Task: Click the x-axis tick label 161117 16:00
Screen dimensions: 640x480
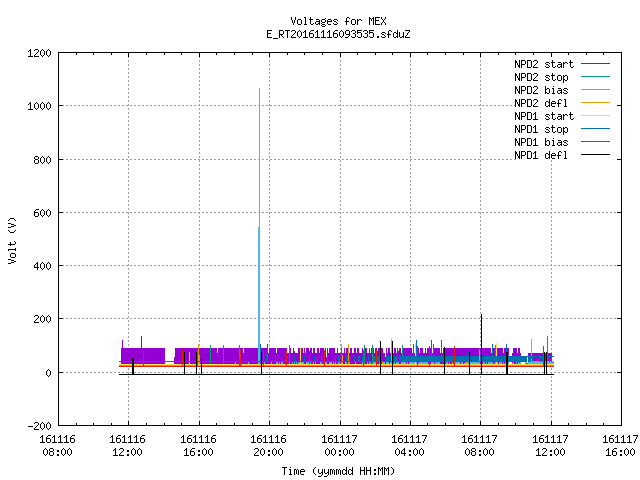Action: click(620, 446)
